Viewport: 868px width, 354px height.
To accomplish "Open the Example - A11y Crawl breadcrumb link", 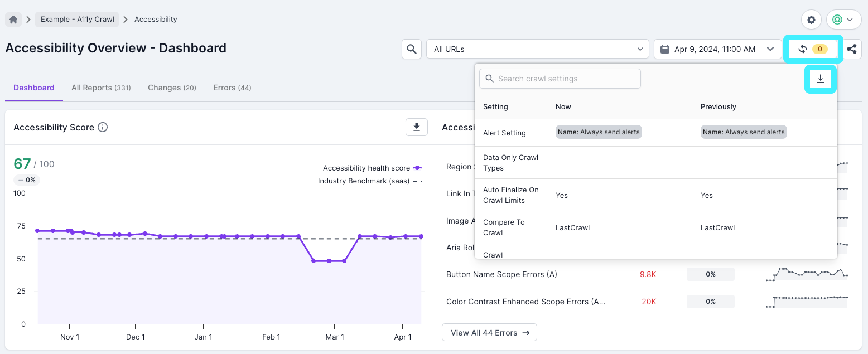I will tap(77, 19).
